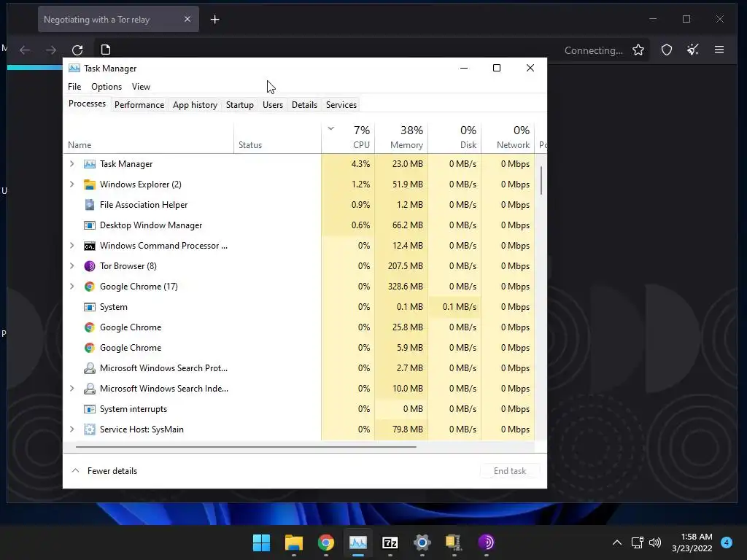The width and height of the screenshot is (747, 560).
Task: Switch to the Performance tab
Action: tap(139, 105)
